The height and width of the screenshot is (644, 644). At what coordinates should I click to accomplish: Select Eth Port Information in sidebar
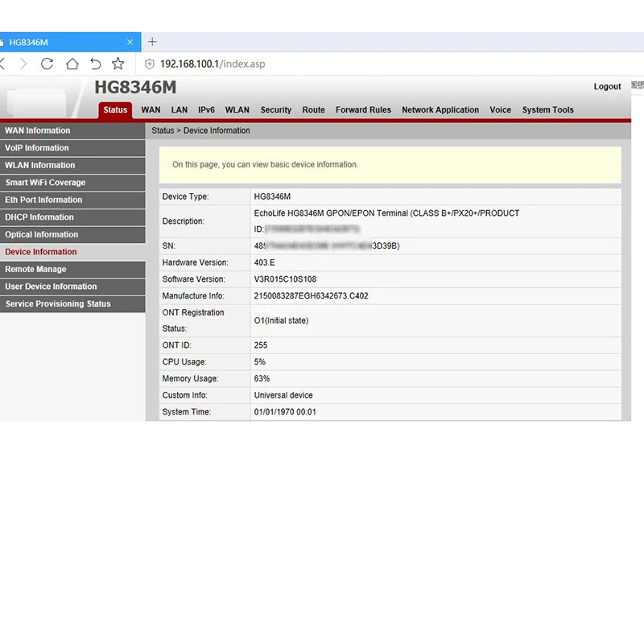[x=72, y=200]
